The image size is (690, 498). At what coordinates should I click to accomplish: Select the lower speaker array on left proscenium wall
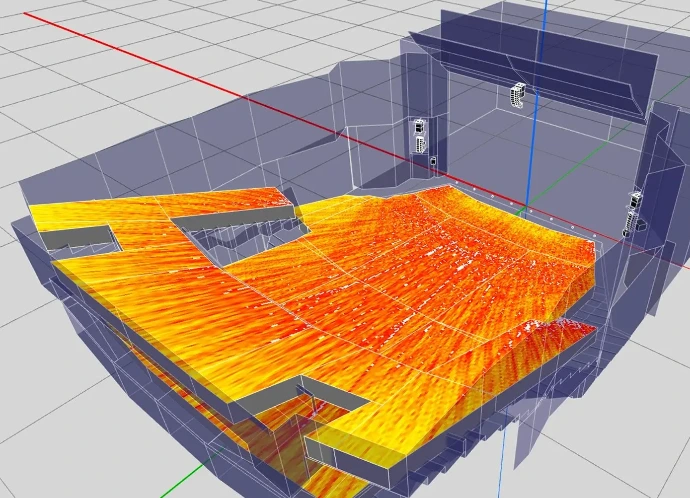420,144
